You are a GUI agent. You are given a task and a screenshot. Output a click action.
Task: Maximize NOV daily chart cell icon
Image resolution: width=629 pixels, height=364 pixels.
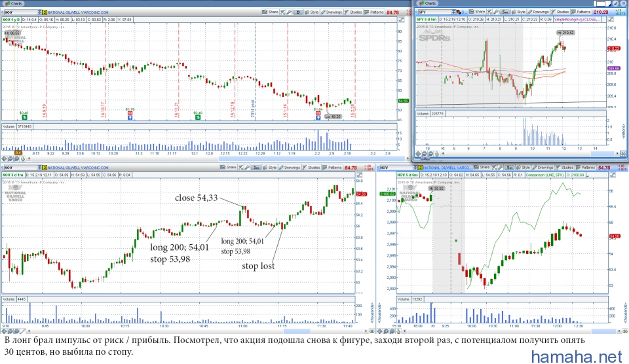click(x=402, y=20)
